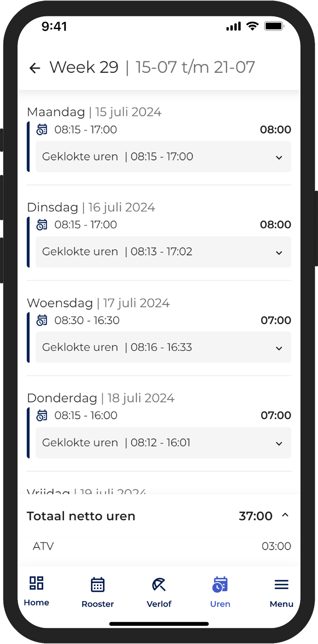Image resolution: width=318 pixels, height=644 pixels.
Task: Tap Woensdag's schedule clock icon
Action: coord(42,320)
